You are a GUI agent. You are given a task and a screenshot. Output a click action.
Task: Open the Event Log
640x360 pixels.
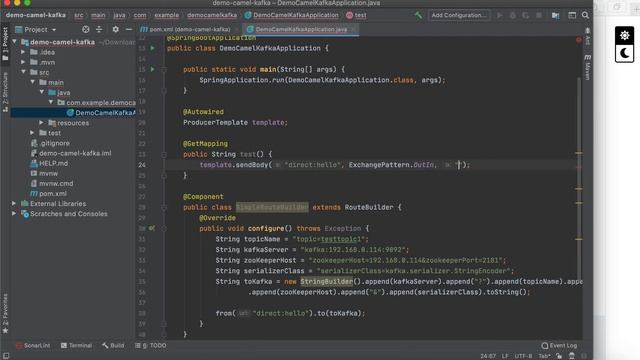point(559,346)
